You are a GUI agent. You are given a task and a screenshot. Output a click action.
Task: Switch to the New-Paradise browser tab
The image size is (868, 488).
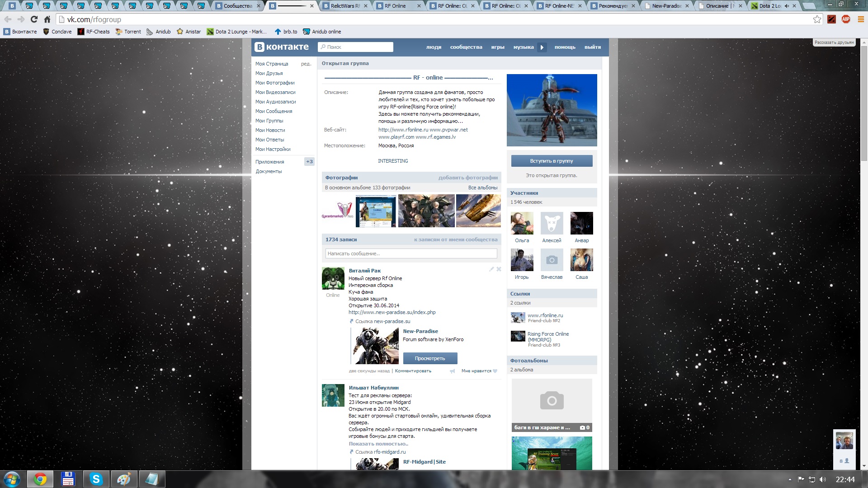[x=667, y=6]
